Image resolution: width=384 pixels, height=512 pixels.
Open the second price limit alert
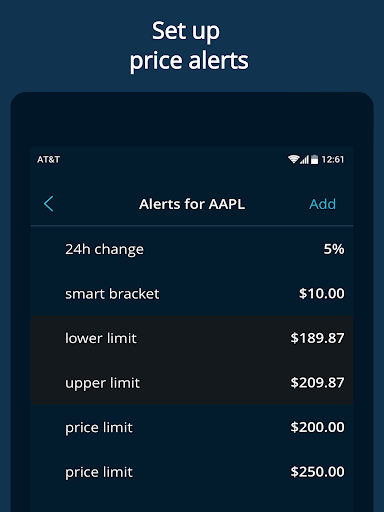pyautogui.click(x=192, y=472)
